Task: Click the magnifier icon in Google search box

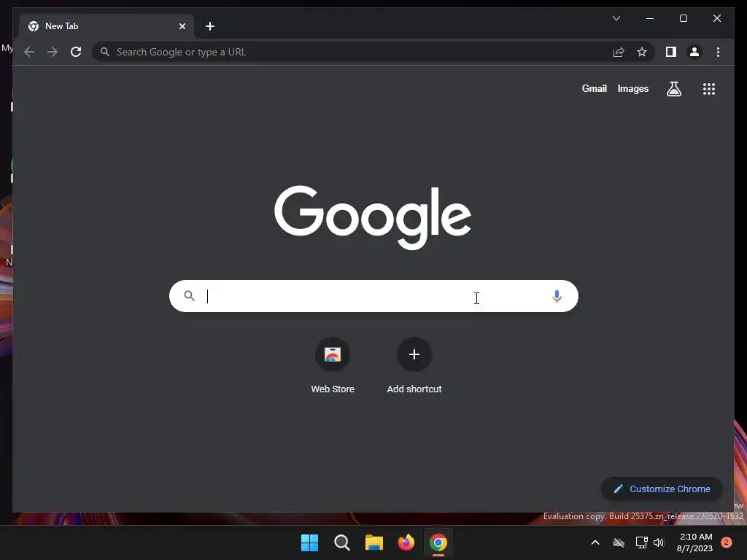Action: (189, 296)
